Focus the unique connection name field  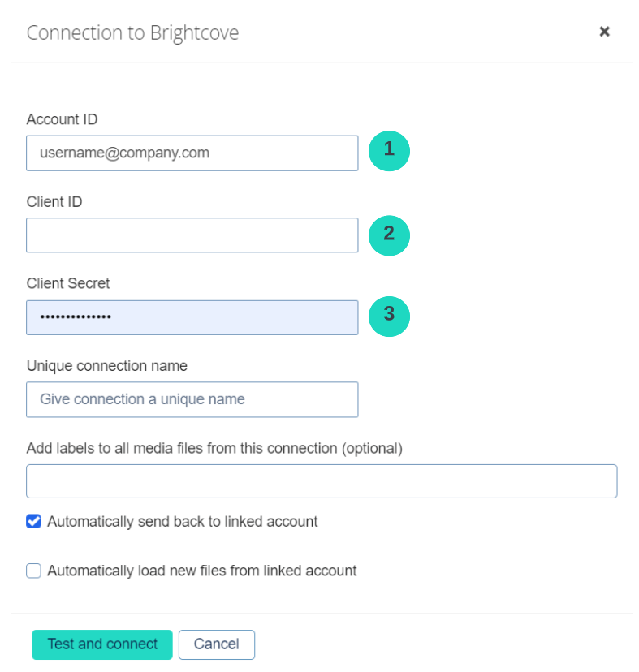[x=192, y=399]
